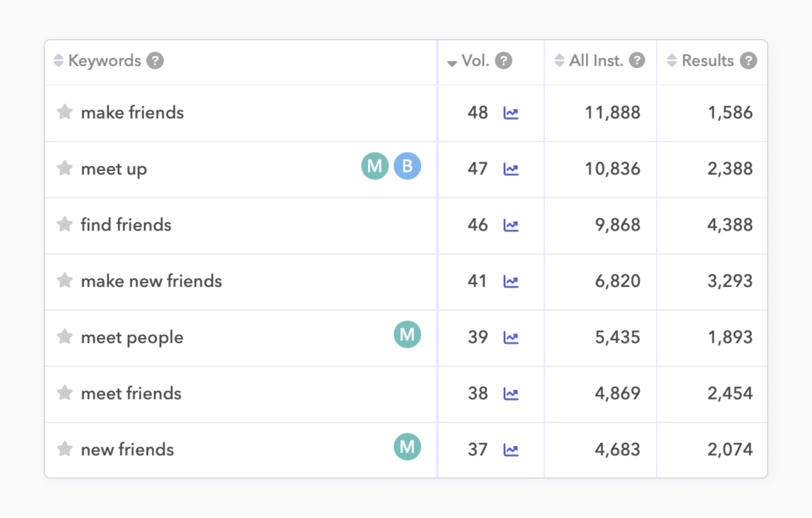Show help for the Results column
The width and height of the screenshot is (812, 518).
click(748, 61)
